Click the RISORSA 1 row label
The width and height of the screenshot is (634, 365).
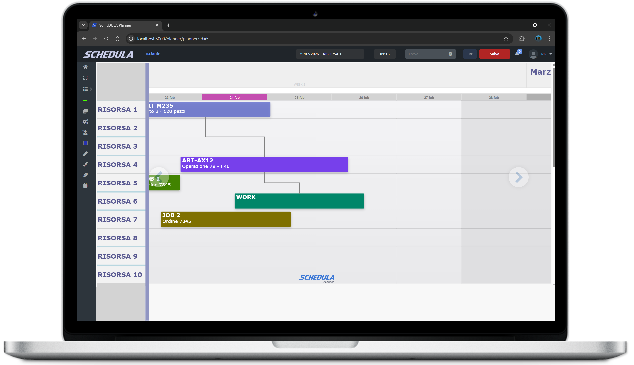point(117,110)
